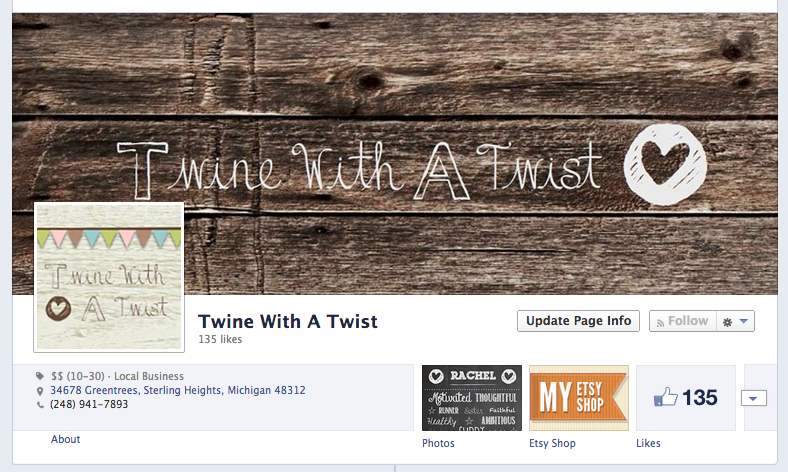Screen dimensions: 788x472
Task: Click the thumbs-up Likes icon
Action: click(665, 397)
